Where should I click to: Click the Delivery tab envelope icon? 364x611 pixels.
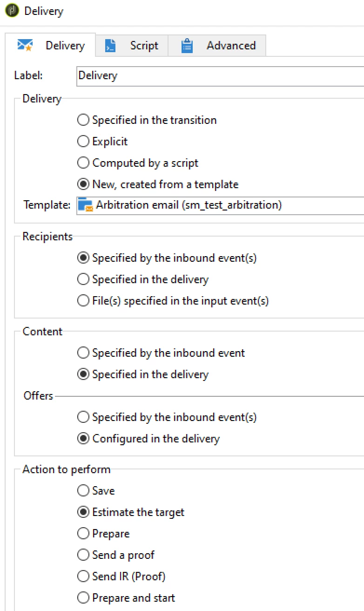point(25,45)
